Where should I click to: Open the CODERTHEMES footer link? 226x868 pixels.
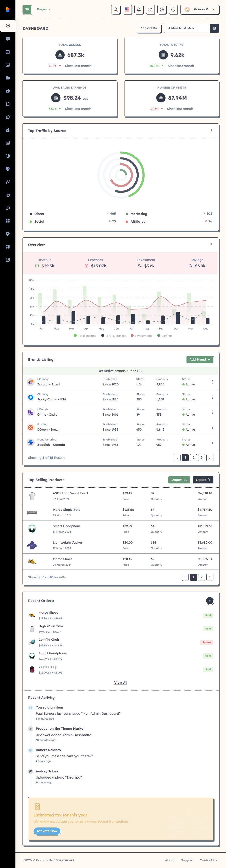[64, 860]
